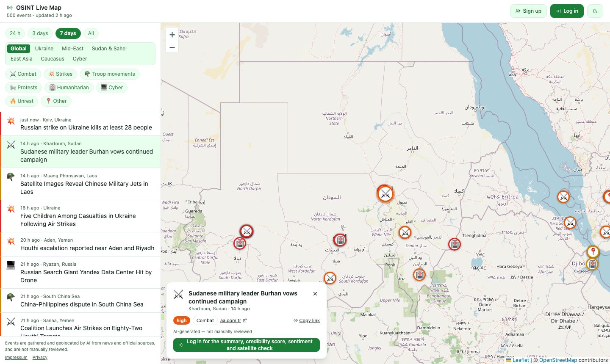Click the humanitarian marker near Nyala

(x=240, y=243)
